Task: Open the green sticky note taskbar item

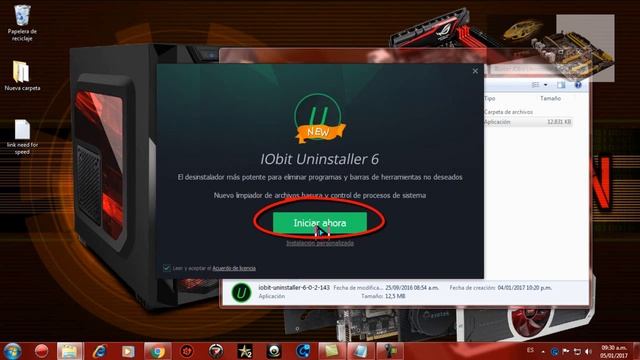Action: click(331, 351)
